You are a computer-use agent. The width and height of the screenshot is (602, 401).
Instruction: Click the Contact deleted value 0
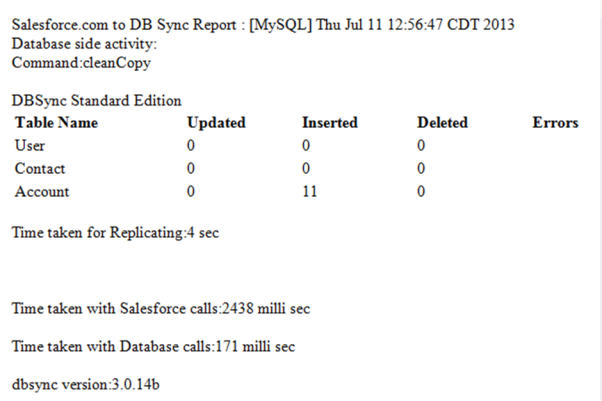pyautogui.click(x=421, y=169)
